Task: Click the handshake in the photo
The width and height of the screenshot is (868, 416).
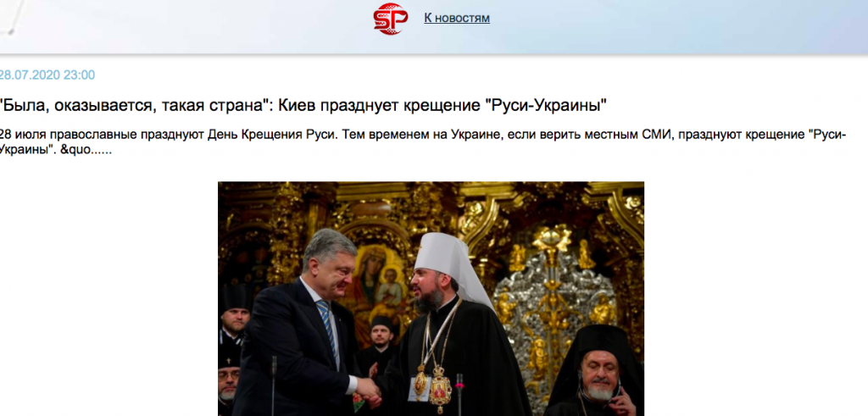Action: [x=370, y=391]
